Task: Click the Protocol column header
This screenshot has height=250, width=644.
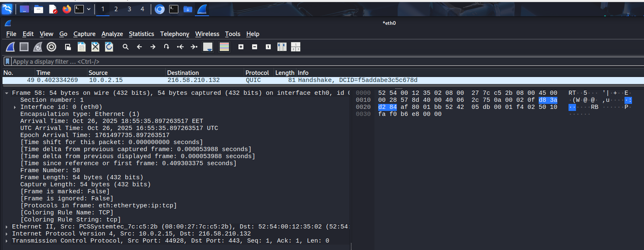Action: coord(257,73)
